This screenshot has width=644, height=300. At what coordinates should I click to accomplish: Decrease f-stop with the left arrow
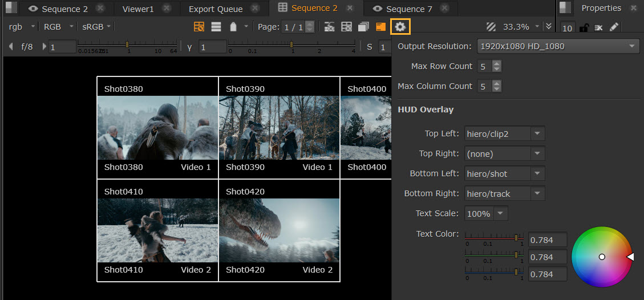(x=11, y=46)
